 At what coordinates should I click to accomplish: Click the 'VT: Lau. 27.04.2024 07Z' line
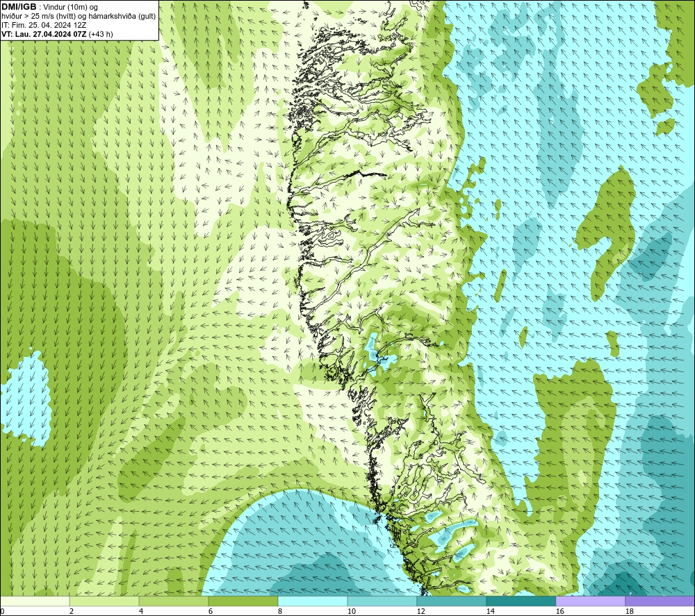(x=44, y=34)
